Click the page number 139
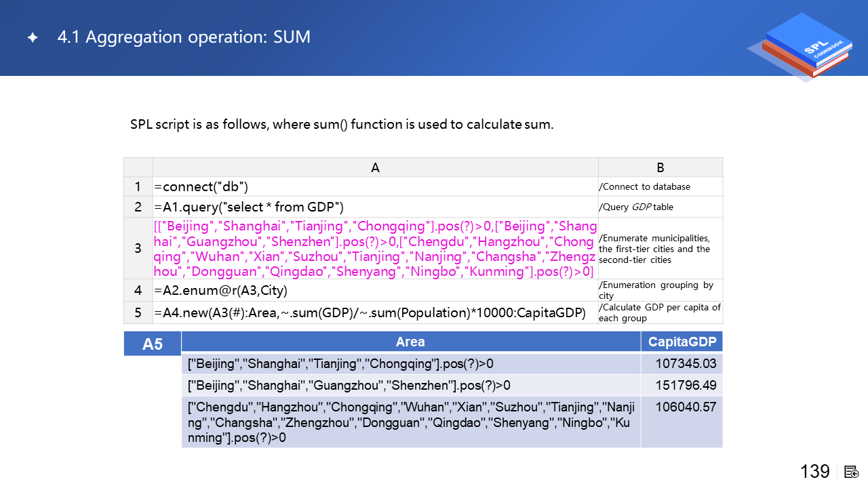 click(x=814, y=472)
